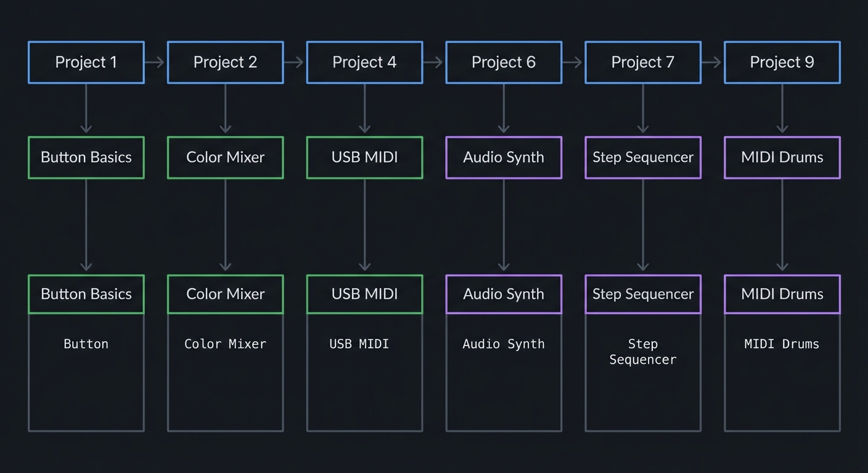Click the MIDI Drums purple box
This screenshot has height=473, width=868.
click(782, 157)
